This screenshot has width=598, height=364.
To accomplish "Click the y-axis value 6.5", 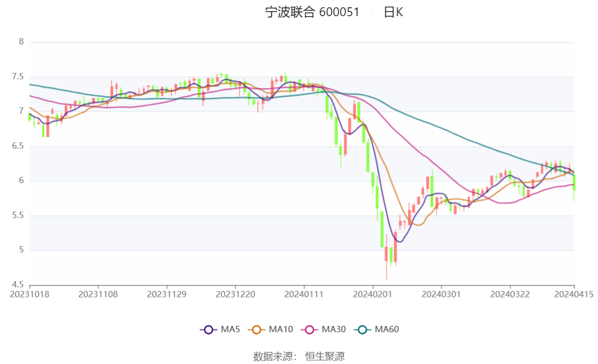I will [18, 146].
